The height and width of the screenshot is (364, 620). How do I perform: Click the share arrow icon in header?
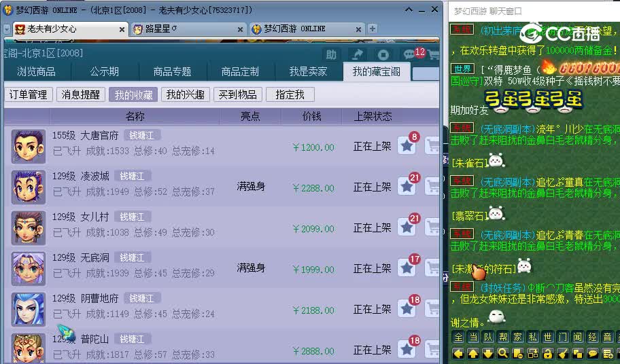pos(357,55)
